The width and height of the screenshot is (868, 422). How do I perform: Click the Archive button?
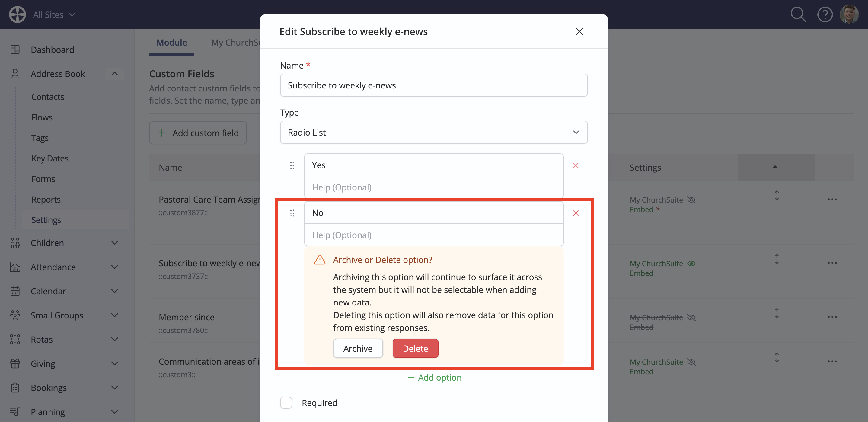coord(358,348)
